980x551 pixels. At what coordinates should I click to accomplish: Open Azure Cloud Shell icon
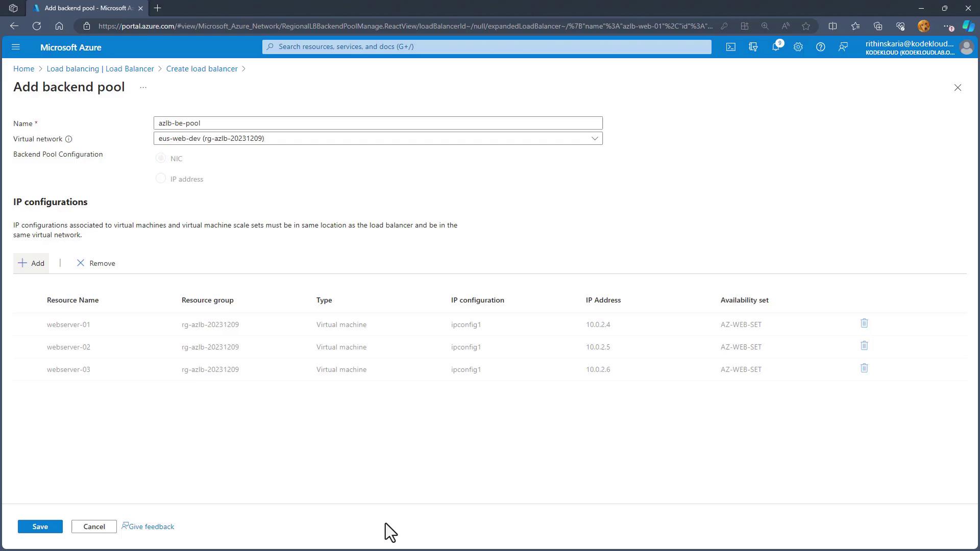point(730,47)
